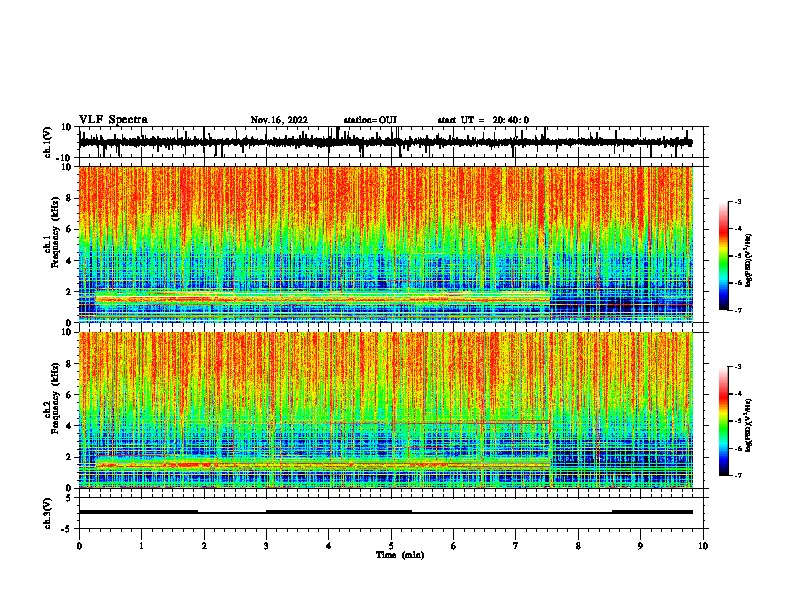792x612 pixels.
Task: Click the "-3" label on ch.1 color scale
Action: click(x=737, y=201)
